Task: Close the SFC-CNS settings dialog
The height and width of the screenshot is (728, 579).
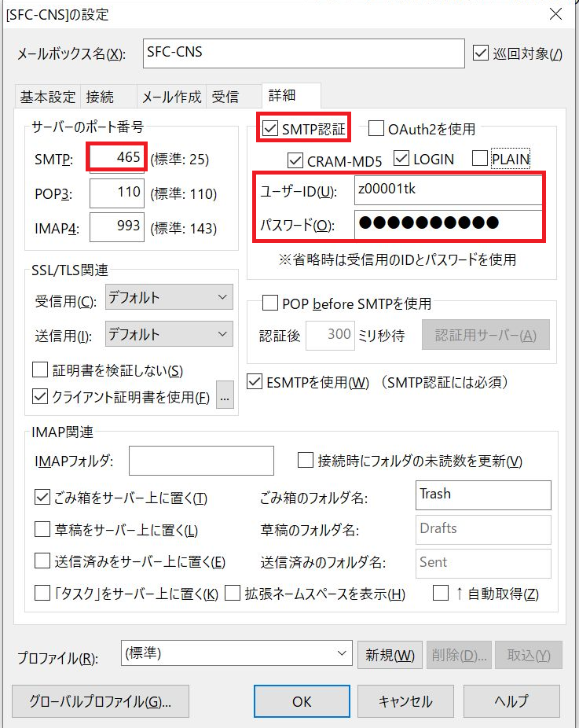Action: coord(556,14)
